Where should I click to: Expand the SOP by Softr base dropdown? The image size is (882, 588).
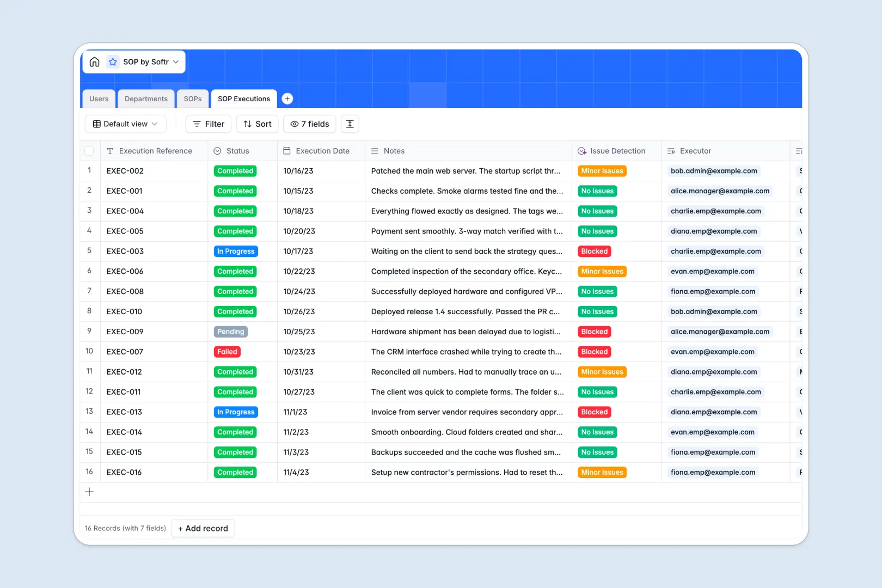176,62
